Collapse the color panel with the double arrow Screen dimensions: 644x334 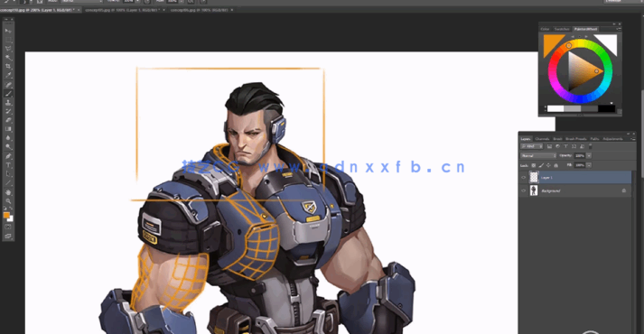614,24
